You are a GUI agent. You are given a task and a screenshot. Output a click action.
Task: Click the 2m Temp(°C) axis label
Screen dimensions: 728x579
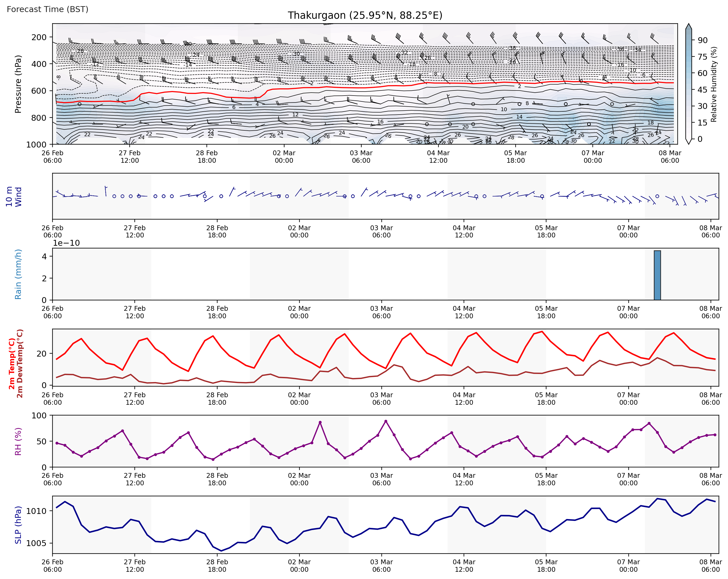tap(12, 364)
